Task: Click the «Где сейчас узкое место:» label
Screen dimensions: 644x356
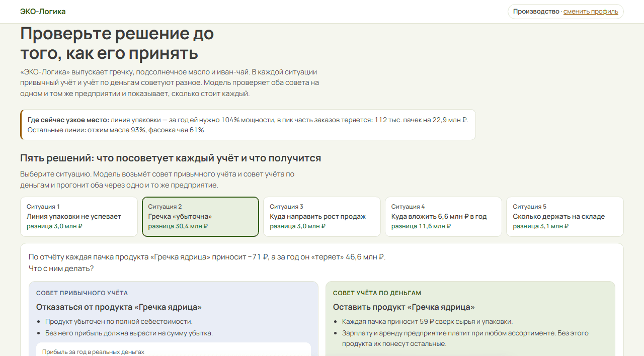Action: coord(68,120)
